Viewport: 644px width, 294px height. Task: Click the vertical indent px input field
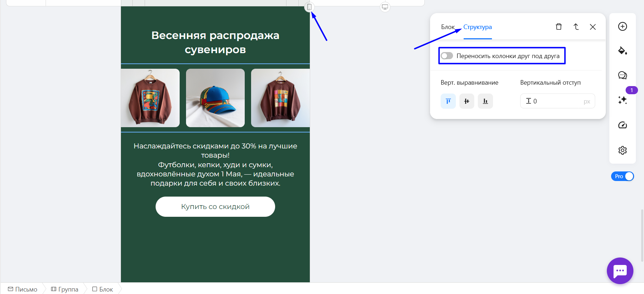[x=557, y=101]
